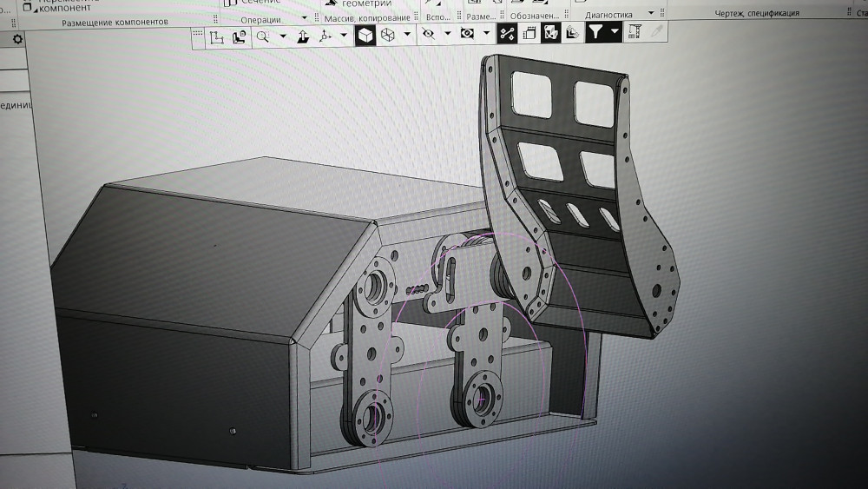Viewport: 868px width, 489px height.
Task: Expand the zoom tool dropdown arrow
Action: coord(283,36)
